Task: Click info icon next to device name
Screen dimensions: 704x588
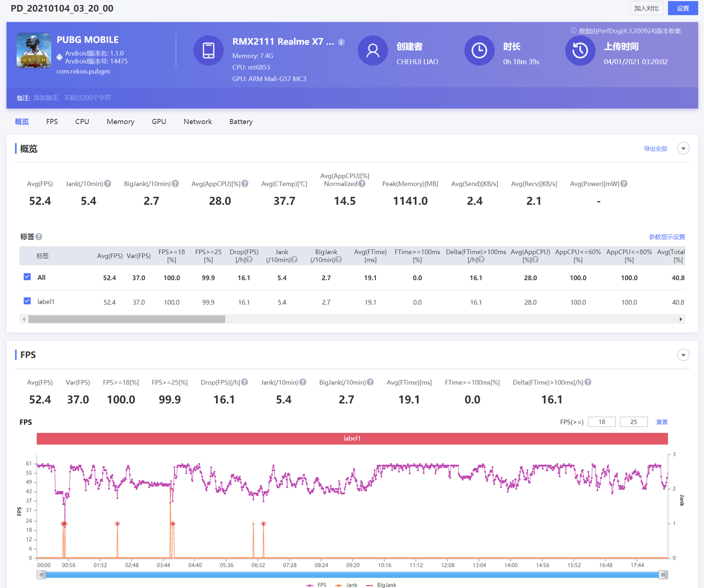Action: pyautogui.click(x=341, y=42)
